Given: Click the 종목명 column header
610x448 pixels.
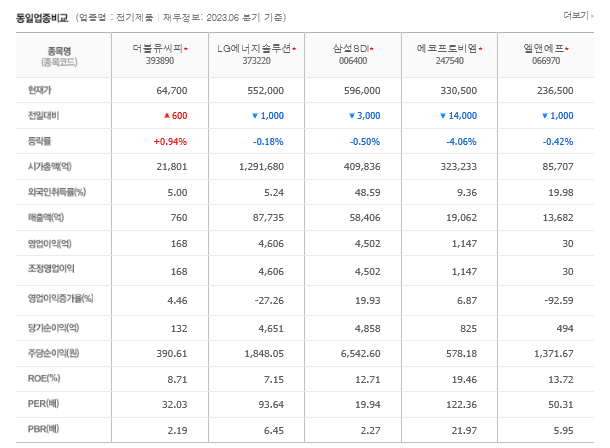Looking at the screenshot, I should [59, 51].
